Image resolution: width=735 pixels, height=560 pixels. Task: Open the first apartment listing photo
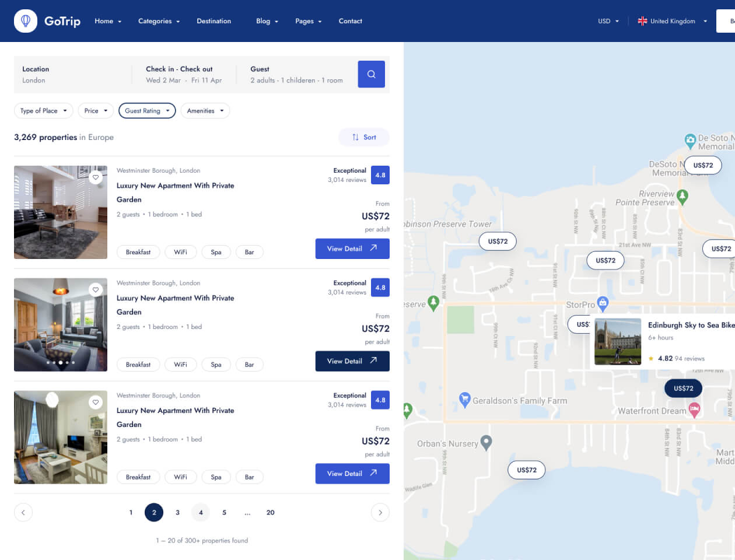tap(61, 212)
